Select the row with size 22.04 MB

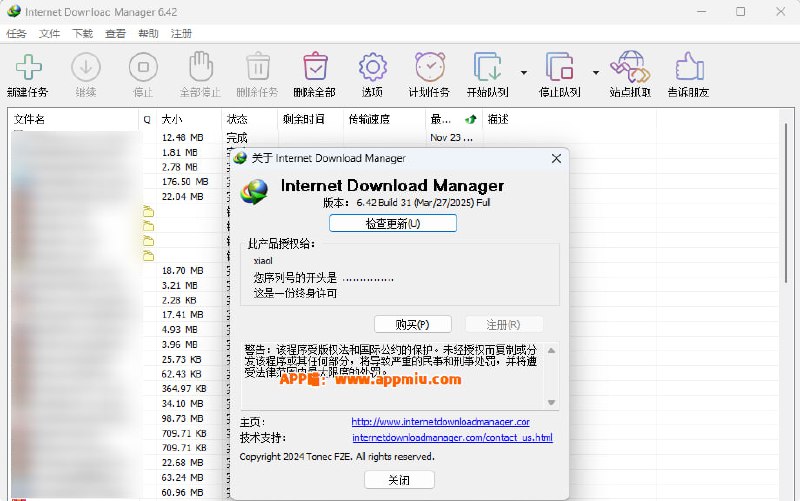pos(183,196)
